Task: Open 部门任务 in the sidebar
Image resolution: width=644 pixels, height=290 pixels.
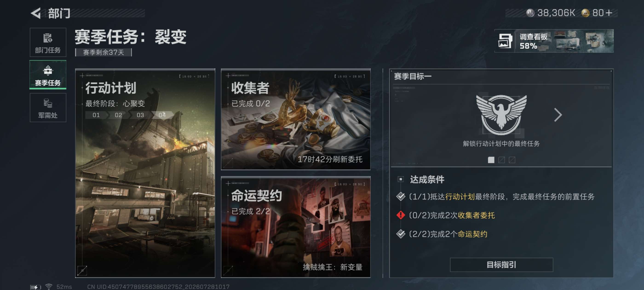Action: pos(48,42)
